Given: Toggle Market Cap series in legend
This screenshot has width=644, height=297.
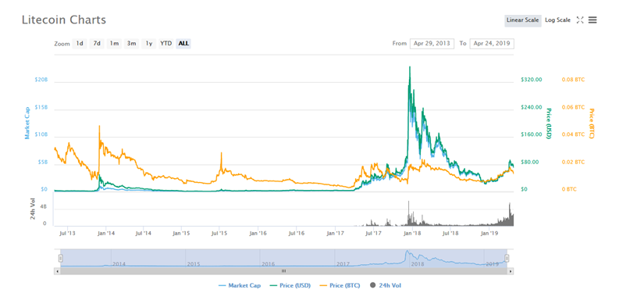Looking at the screenshot, I should (x=240, y=285).
